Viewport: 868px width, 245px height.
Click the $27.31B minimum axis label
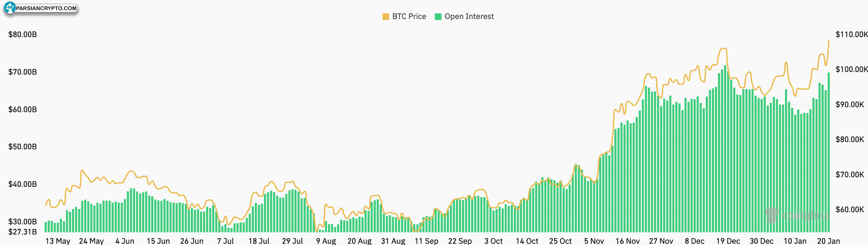pos(22,232)
